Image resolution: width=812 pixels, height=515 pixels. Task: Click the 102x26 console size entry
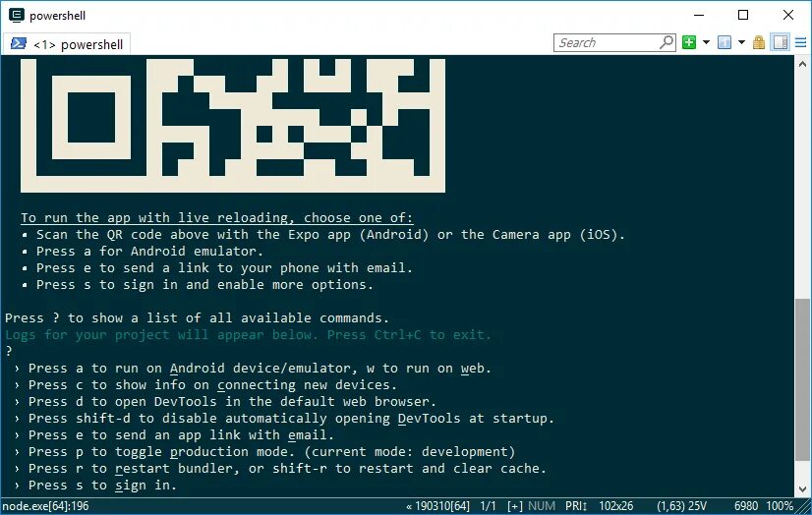(x=616, y=506)
